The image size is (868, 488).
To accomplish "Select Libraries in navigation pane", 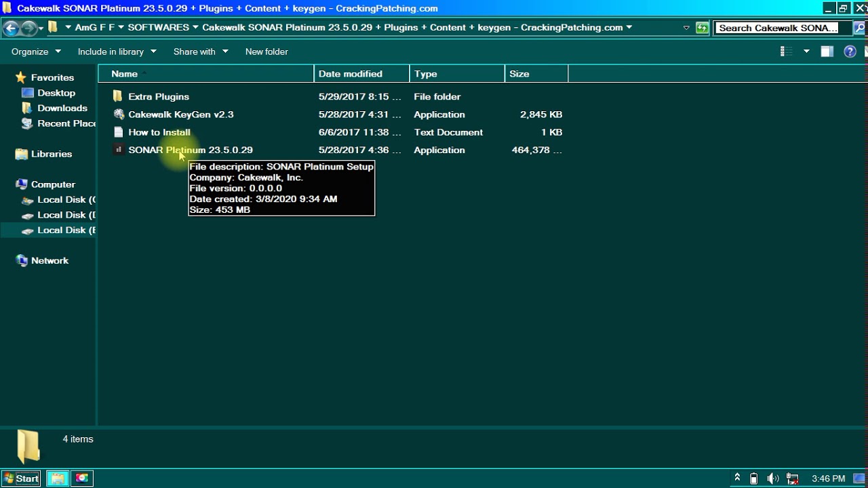I will tap(52, 154).
